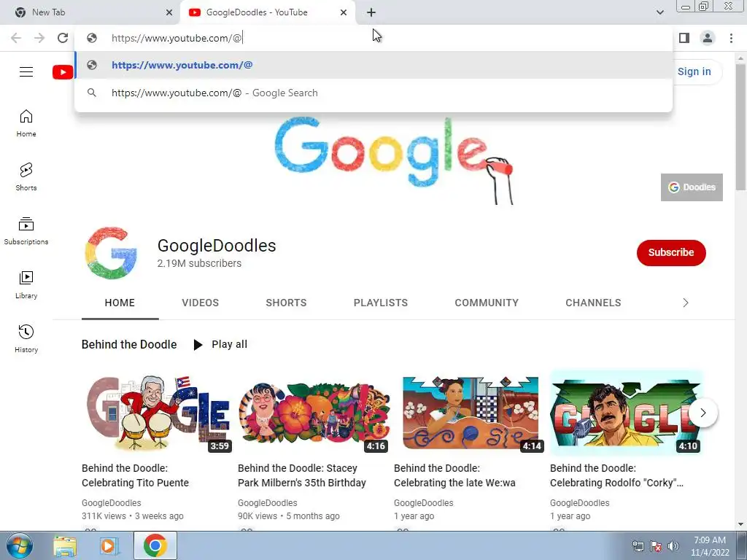This screenshot has width=747, height=560.
Task: Click the Sign in button
Action: click(694, 71)
